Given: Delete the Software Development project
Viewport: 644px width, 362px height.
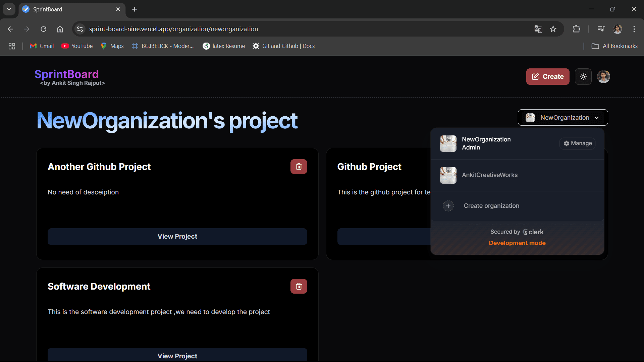Looking at the screenshot, I should (299, 286).
